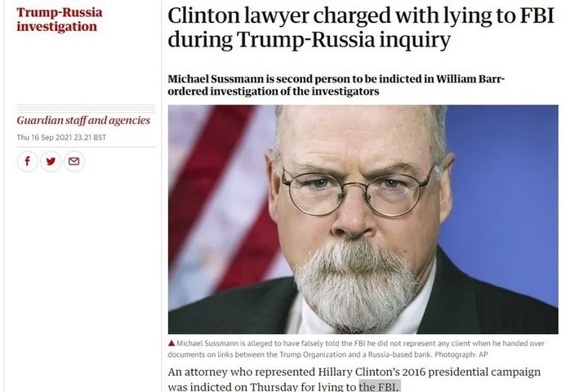Open the Guardian staff and agencies byline
Image resolution: width=588 pixels, height=392 pixels.
point(83,120)
